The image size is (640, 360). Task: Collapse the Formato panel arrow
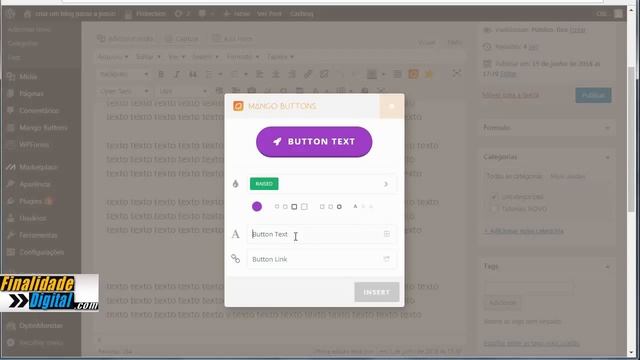(x=607, y=128)
